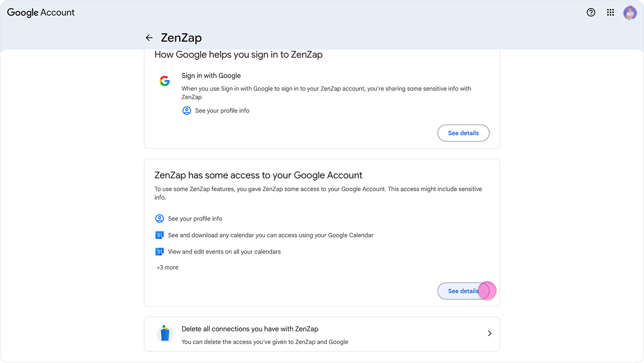The width and height of the screenshot is (644, 363).
Task: See details for ZenZap account access
Action: 463,291
